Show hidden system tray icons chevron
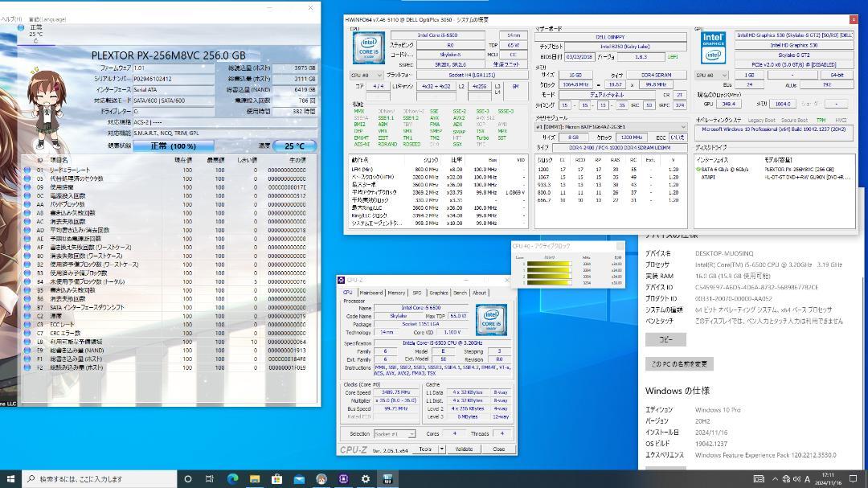868x488 pixels. tap(775, 479)
